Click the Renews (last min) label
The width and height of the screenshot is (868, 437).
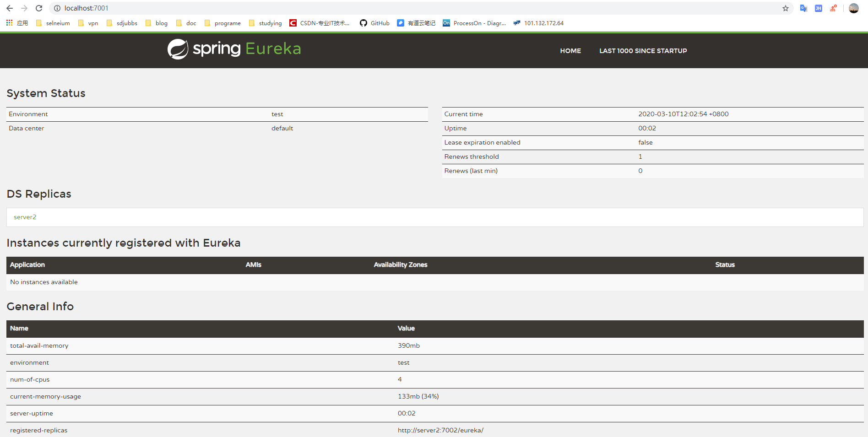pos(471,171)
